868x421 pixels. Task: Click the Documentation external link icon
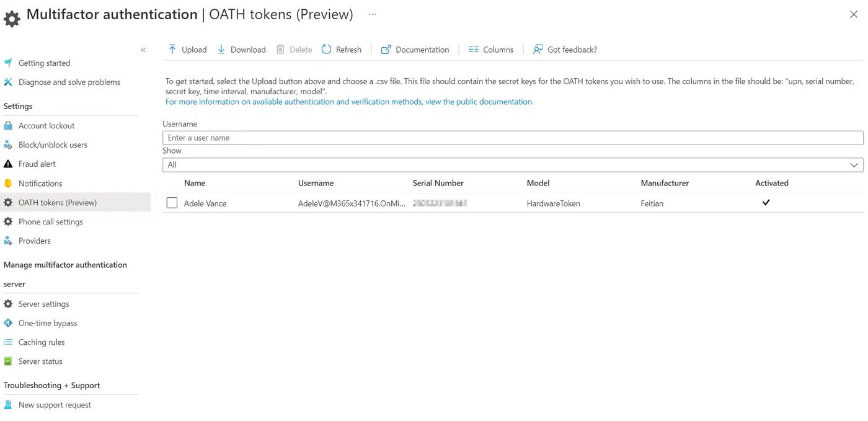[386, 49]
